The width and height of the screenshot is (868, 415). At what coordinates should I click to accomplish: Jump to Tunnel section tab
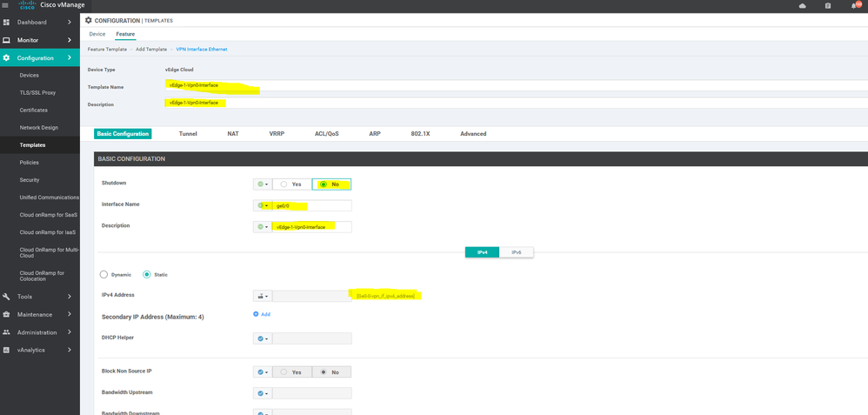click(188, 133)
